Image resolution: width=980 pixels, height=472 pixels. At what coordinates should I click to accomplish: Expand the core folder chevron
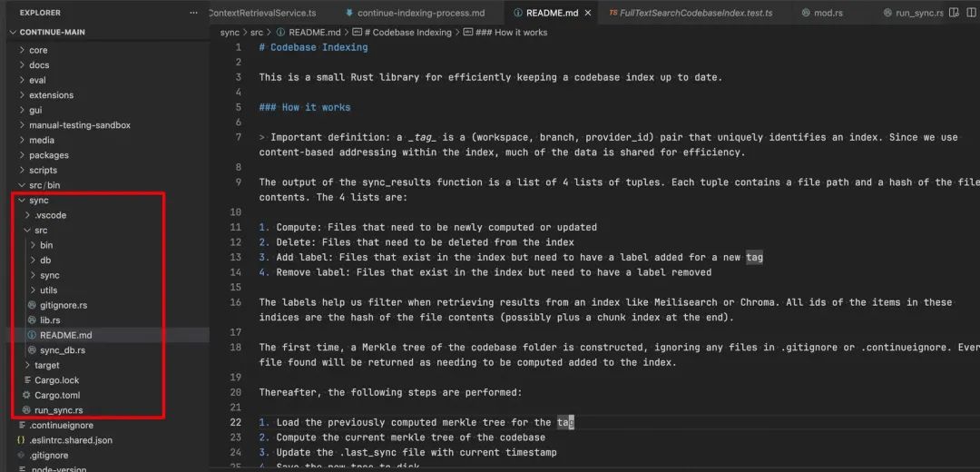pos(22,50)
